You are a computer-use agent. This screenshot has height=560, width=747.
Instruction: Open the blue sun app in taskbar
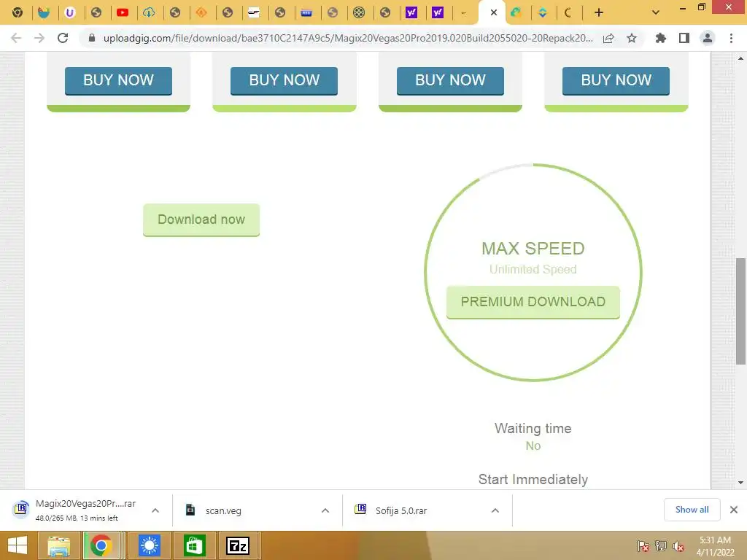[149, 545]
